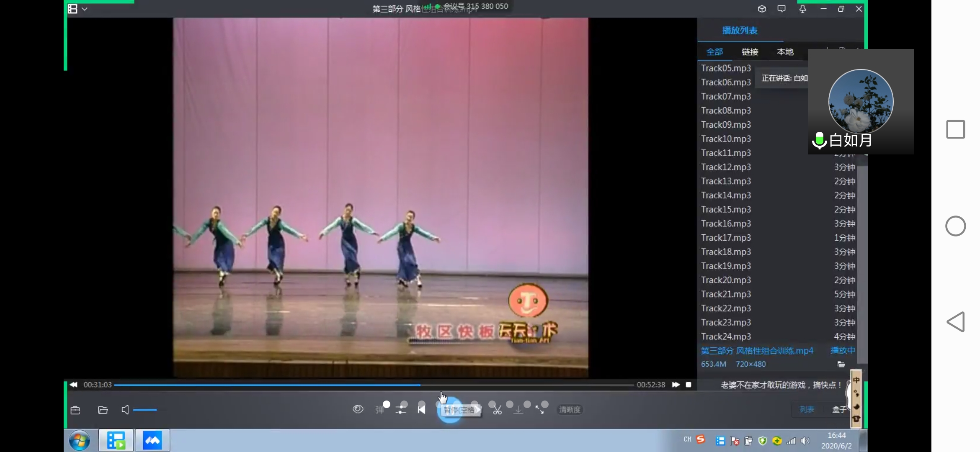Select Track19.mp3 in the playlist
The image size is (980, 452).
coord(778,266)
